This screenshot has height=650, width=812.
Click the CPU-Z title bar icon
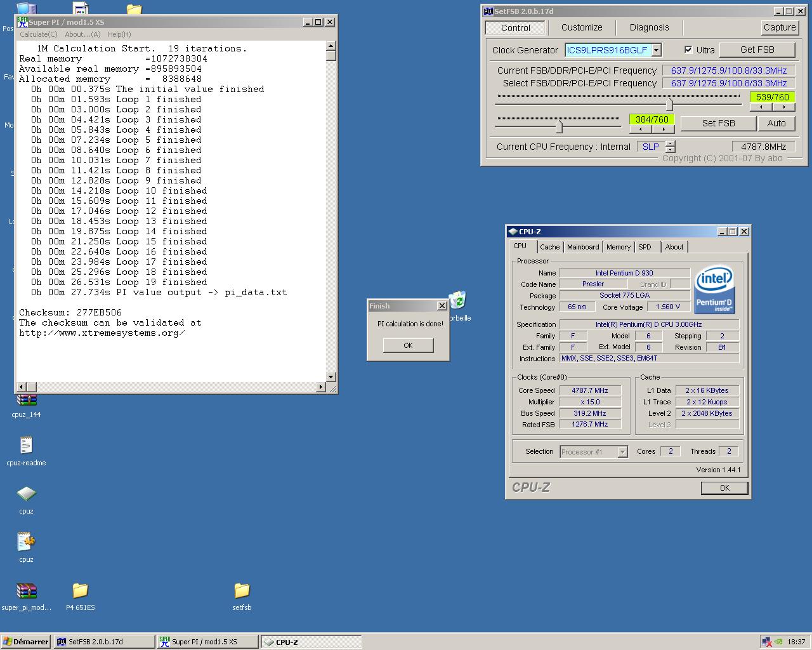[513, 232]
